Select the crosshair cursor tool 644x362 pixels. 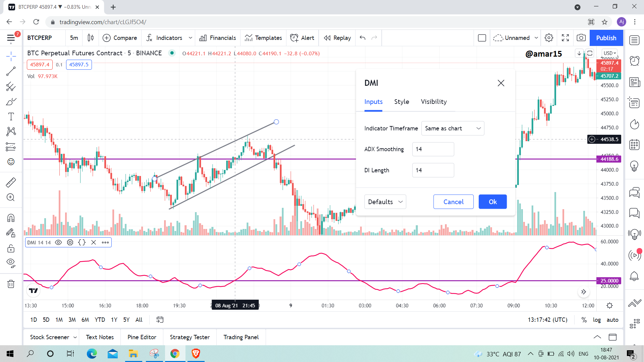click(x=11, y=56)
